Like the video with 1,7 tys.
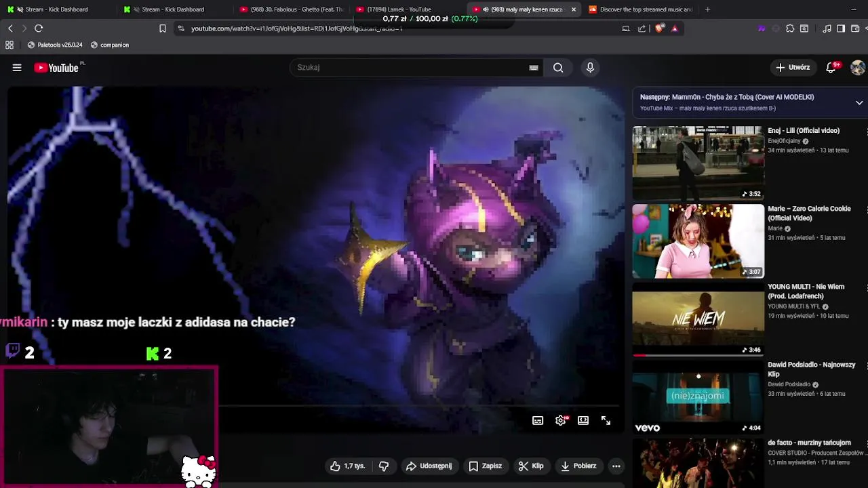The image size is (868, 488). point(347,466)
